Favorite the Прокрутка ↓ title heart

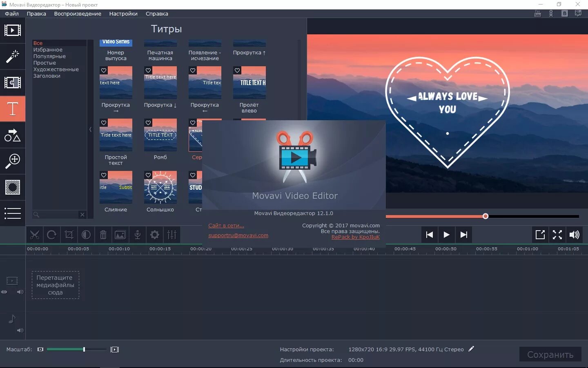point(148,70)
